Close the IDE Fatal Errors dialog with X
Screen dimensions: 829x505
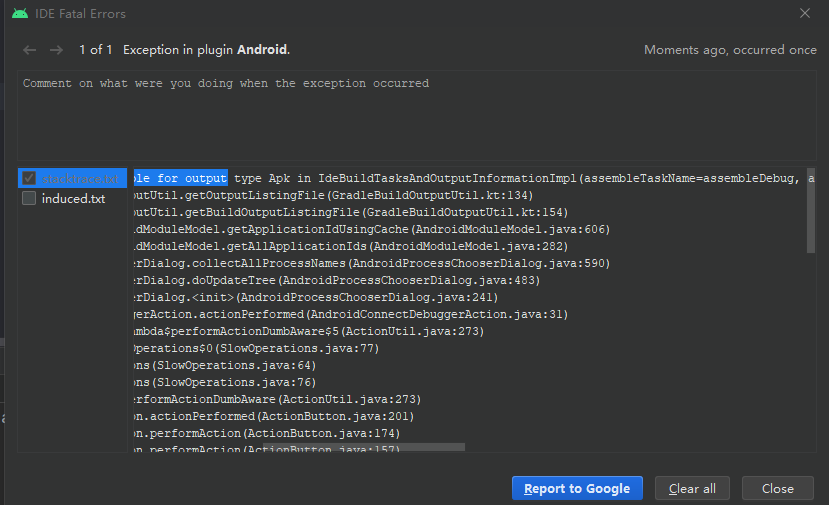coord(805,14)
